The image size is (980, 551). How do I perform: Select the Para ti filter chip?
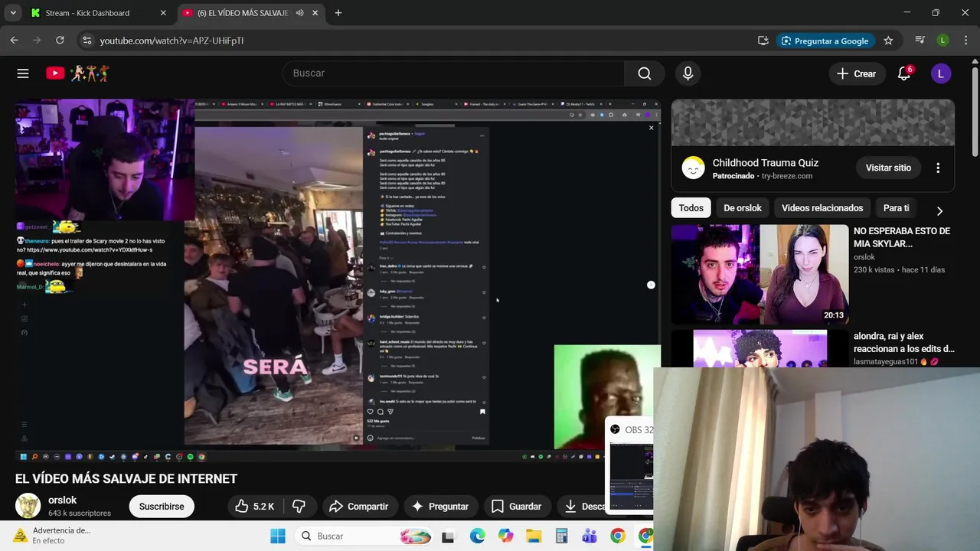pyautogui.click(x=896, y=208)
